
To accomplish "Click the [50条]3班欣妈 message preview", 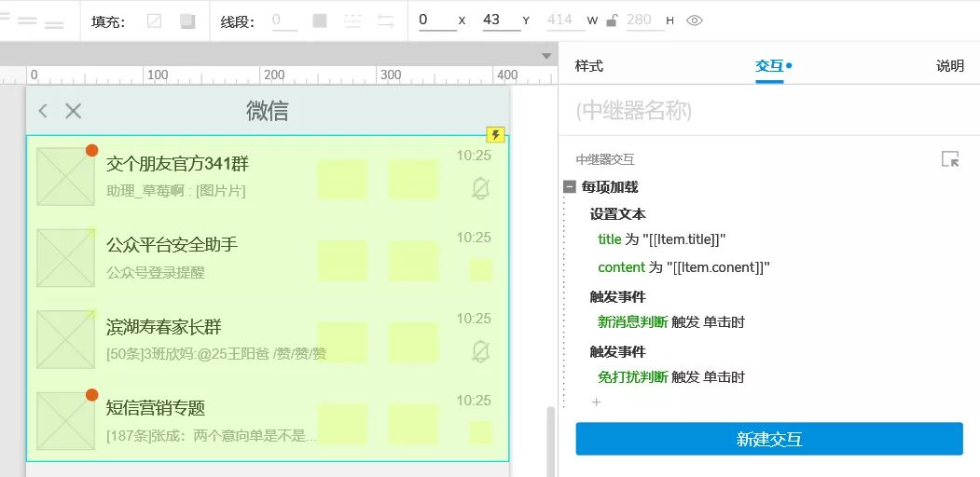I will pos(216,354).
